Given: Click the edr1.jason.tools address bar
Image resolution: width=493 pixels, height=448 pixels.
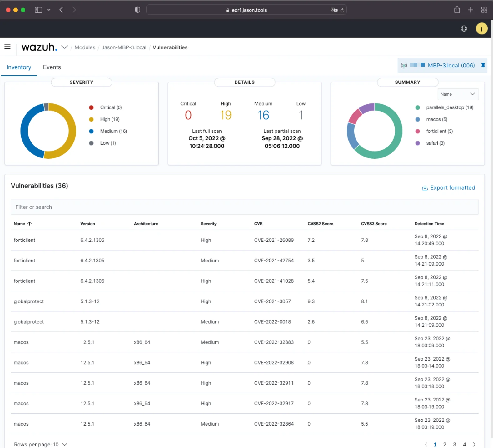Looking at the screenshot, I should [246, 10].
